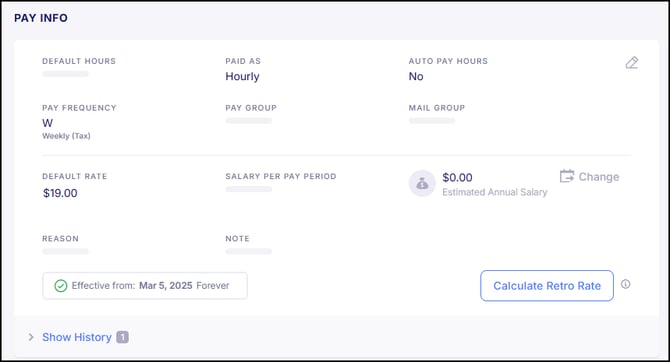
Task: Expand the Show History chevron
Action: 31,337
